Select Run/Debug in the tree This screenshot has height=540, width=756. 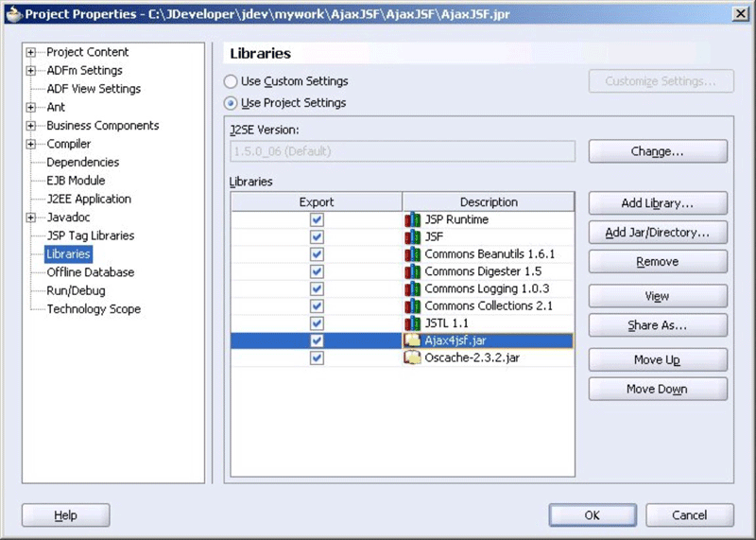[76, 290]
